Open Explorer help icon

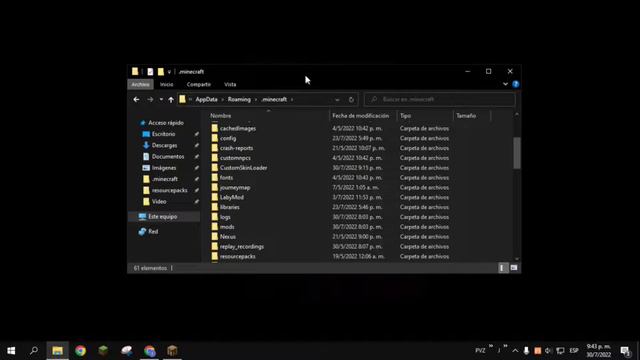point(516,84)
